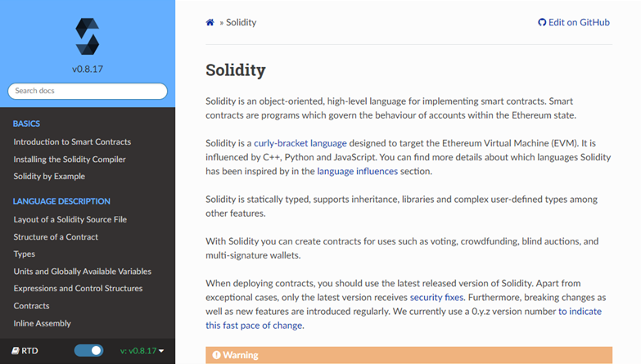The width and height of the screenshot is (641, 364).
Task: Toggle the color theme switch
Action: pos(88,351)
